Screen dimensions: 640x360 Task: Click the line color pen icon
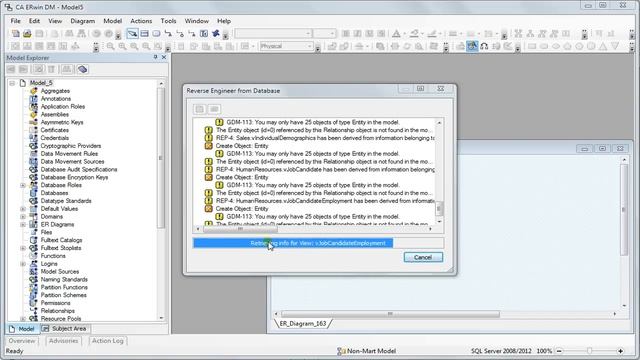[432, 33]
